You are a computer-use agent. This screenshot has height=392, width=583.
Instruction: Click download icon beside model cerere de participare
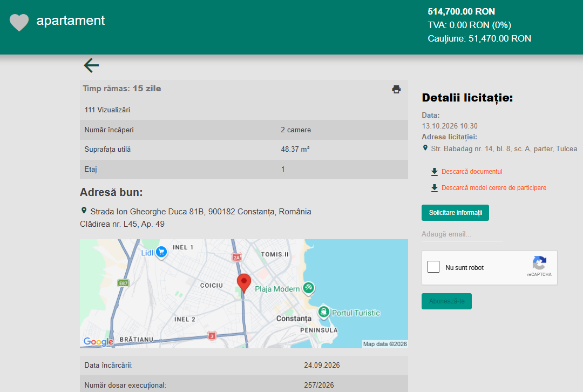coord(434,188)
